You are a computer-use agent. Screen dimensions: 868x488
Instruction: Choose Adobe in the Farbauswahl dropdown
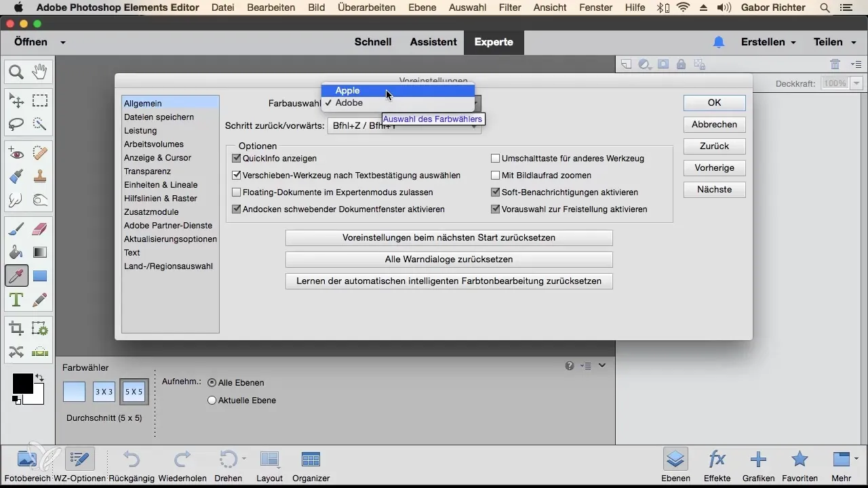[397, 103]
